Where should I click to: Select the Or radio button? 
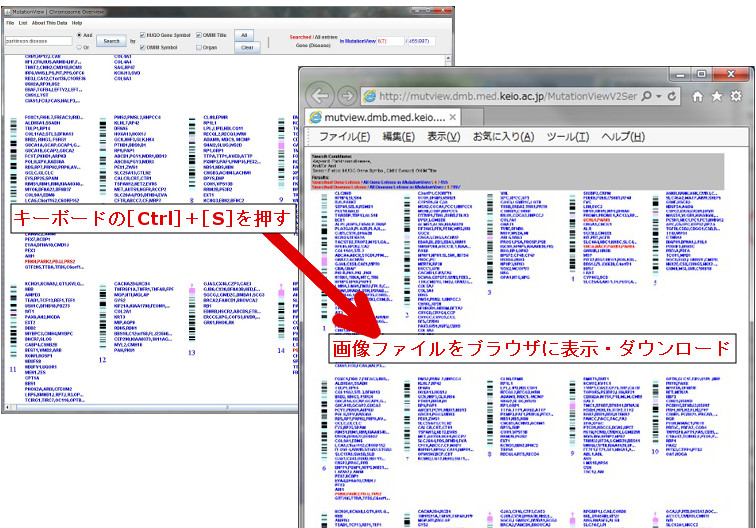pos(78,46)
